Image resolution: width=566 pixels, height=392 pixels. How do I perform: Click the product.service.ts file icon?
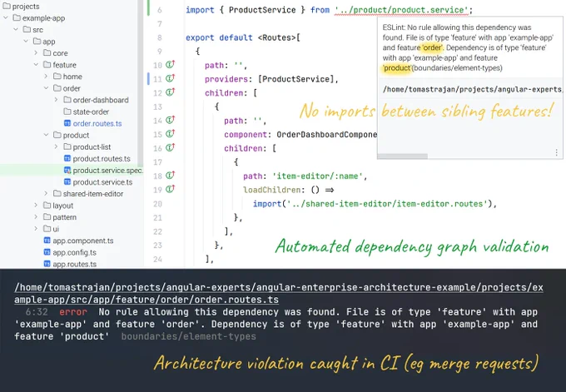[67, 181]
